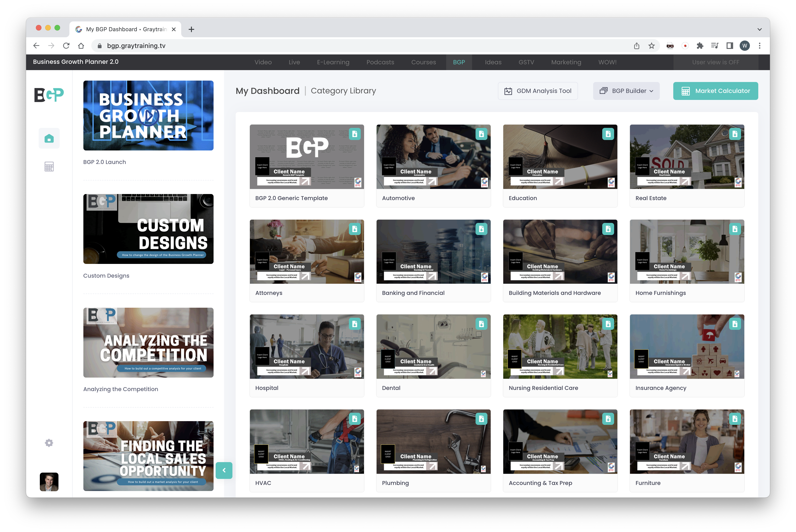Switch to the Category Library tab
The height and width of the screenshot is (532, 796).
click(343, 91)
